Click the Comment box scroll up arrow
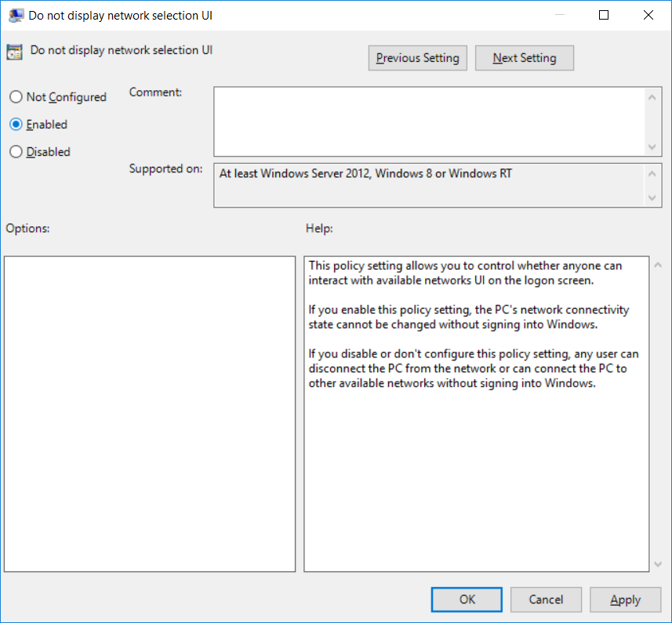This screenshot has height=623, width=672. (x=652, y=96)
